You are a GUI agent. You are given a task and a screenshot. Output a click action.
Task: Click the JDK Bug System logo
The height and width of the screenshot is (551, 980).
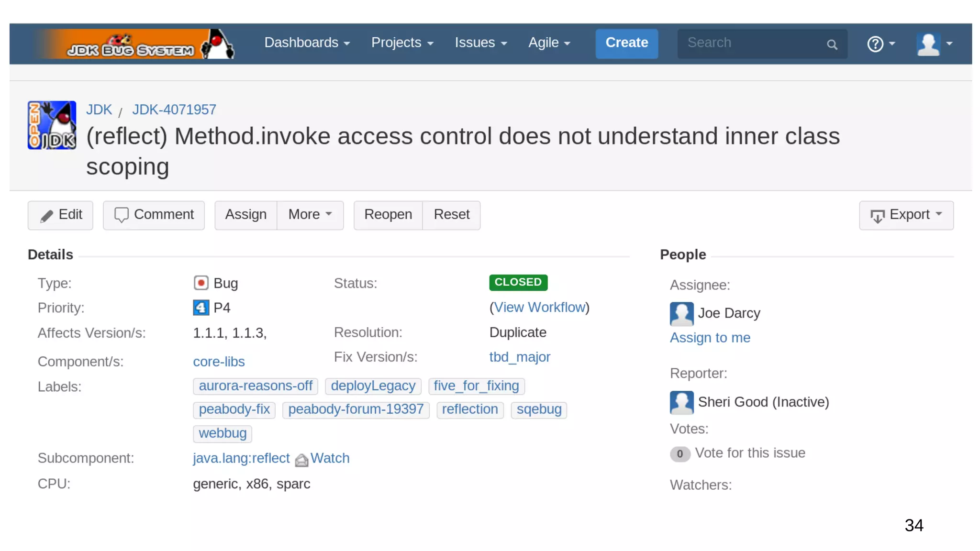pyautogui.click(x=134, y=44)
